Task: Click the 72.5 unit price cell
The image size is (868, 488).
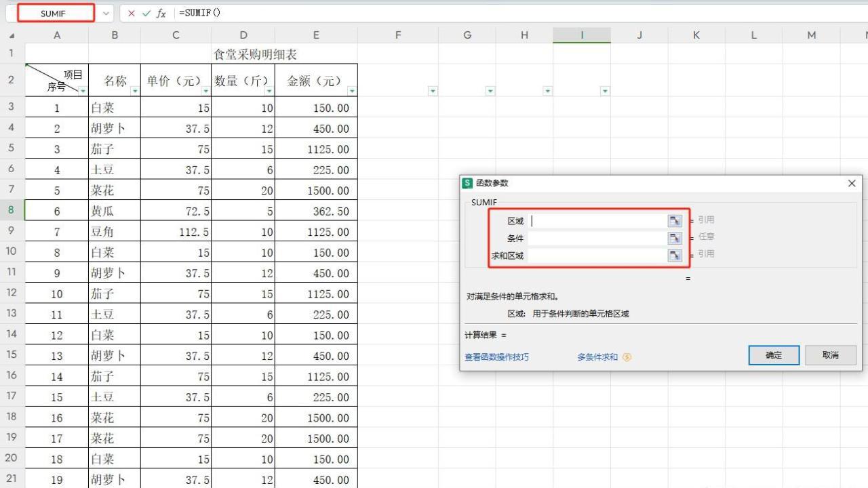Action: coord(176,211)
